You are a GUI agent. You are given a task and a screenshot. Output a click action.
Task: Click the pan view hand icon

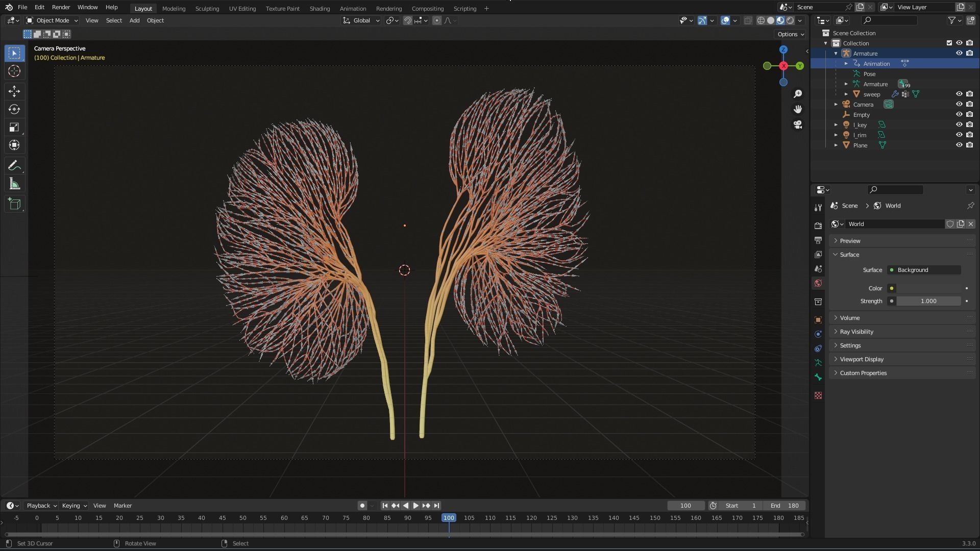tap(798, 109)
